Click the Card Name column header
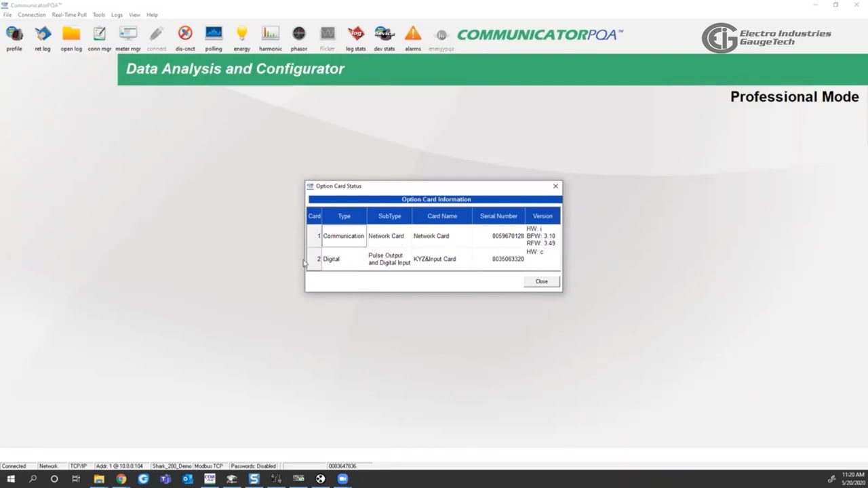 click(442, 216)
